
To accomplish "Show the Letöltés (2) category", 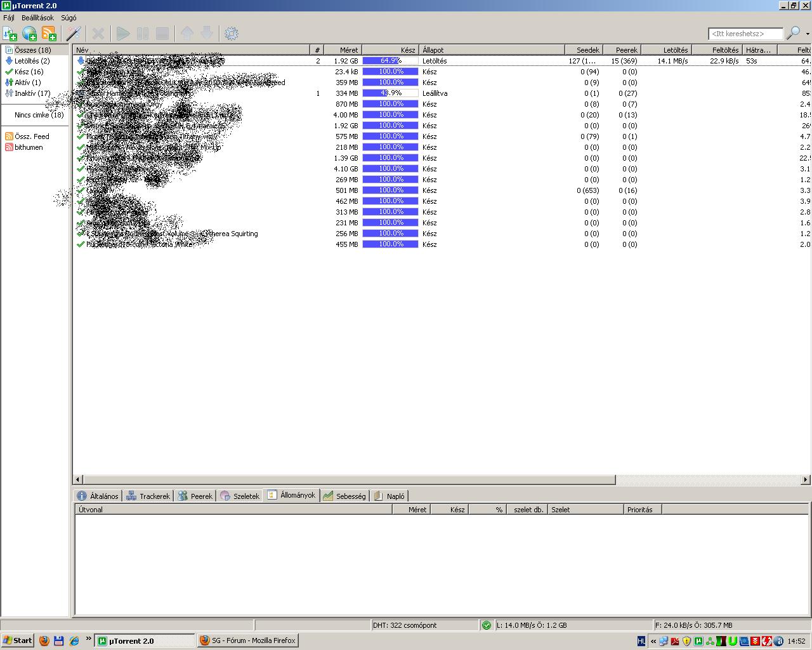I will point(32,61).
